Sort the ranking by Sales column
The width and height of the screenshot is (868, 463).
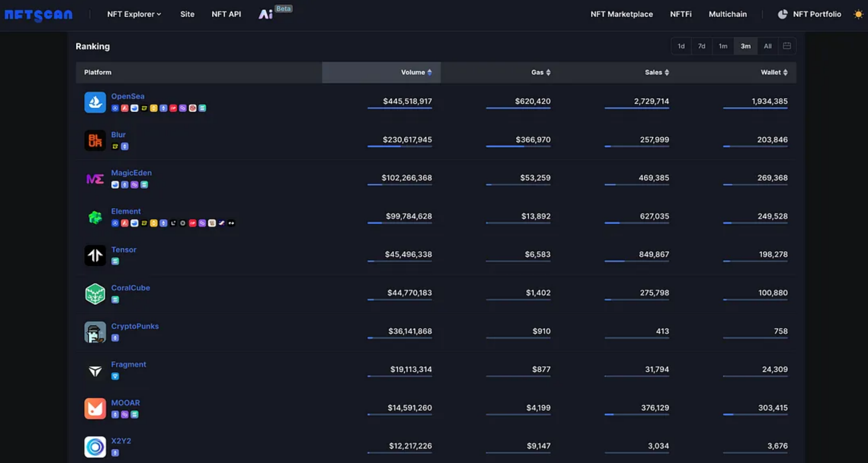pos(657,72)
